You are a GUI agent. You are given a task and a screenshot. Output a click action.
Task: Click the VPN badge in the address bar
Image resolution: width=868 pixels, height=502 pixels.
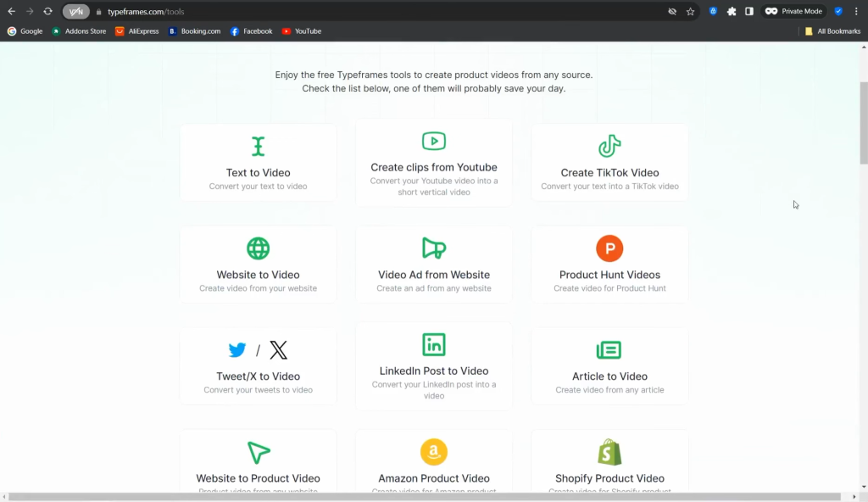click(75, 11)
